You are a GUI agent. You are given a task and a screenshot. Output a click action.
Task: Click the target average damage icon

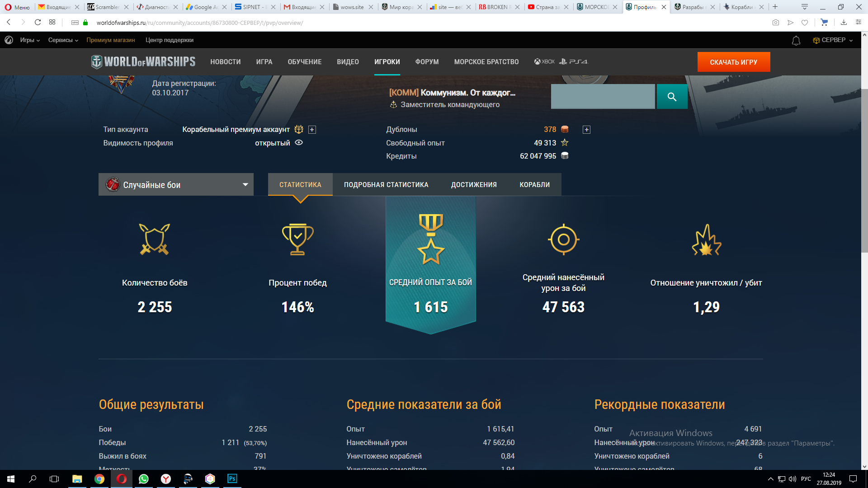tap(563, 239)
